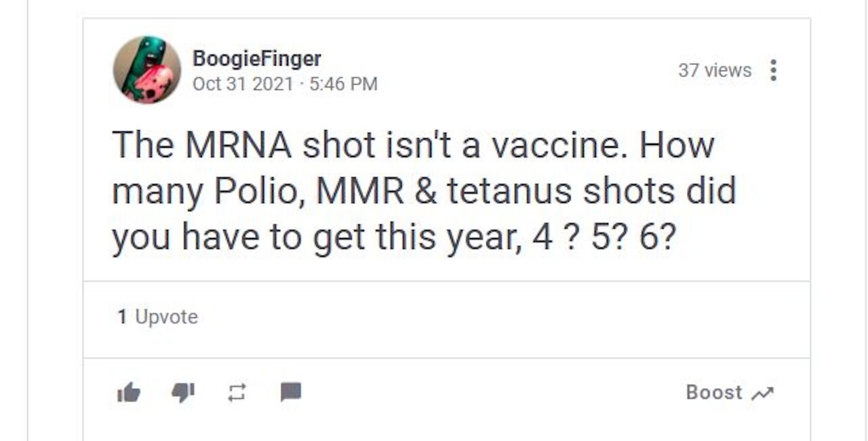
Task: Open BoogieFinger's profile avatar
Action: pos(146,70)
